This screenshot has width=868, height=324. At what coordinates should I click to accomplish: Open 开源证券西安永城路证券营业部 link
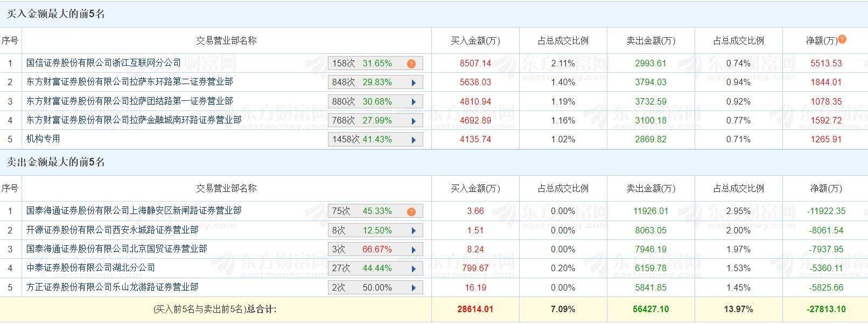113,230
